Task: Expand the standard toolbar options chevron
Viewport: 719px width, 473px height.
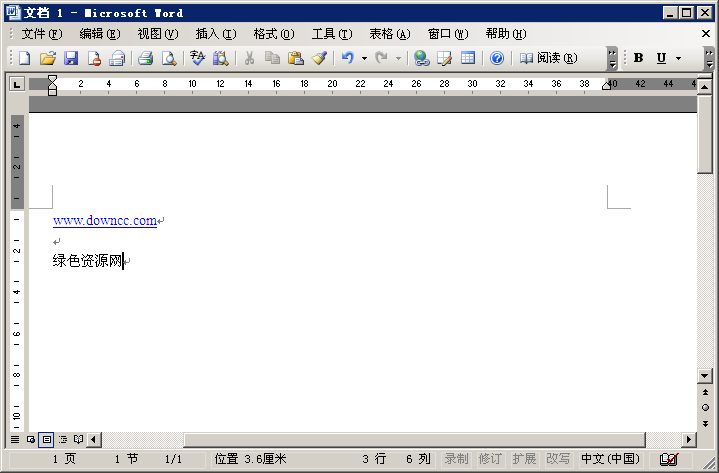Action: (612, 58)
